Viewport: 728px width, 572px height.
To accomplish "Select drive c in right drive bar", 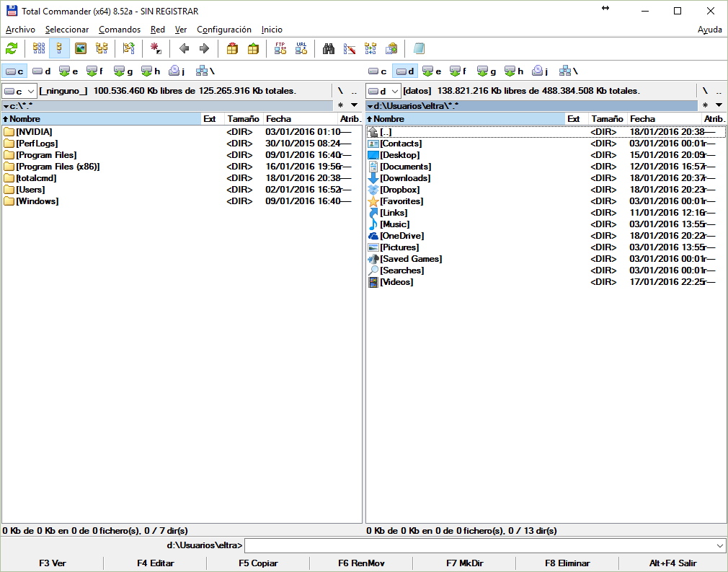I will point(378,71).
